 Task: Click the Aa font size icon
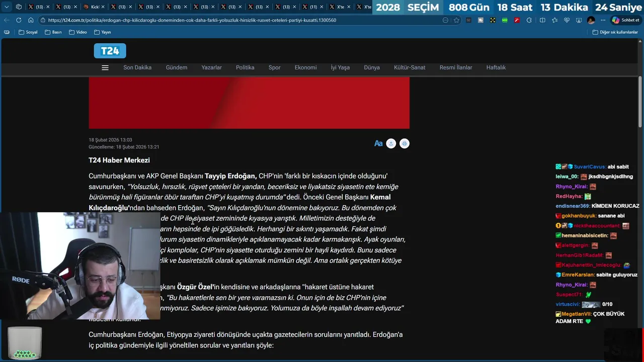pyautogui.click(x=378, y=144)
